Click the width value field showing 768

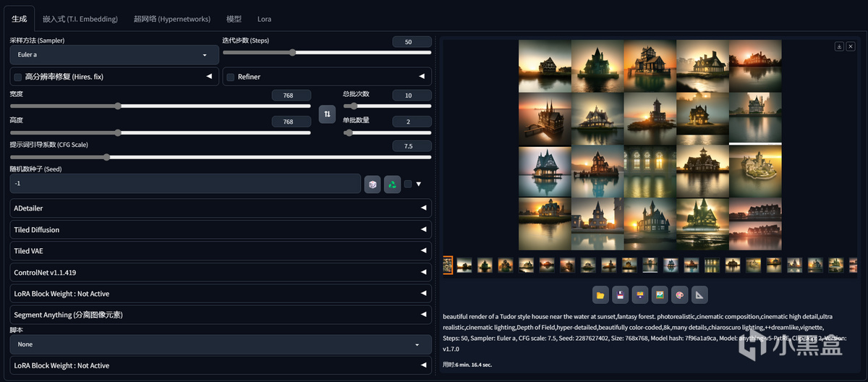[292, 95]
